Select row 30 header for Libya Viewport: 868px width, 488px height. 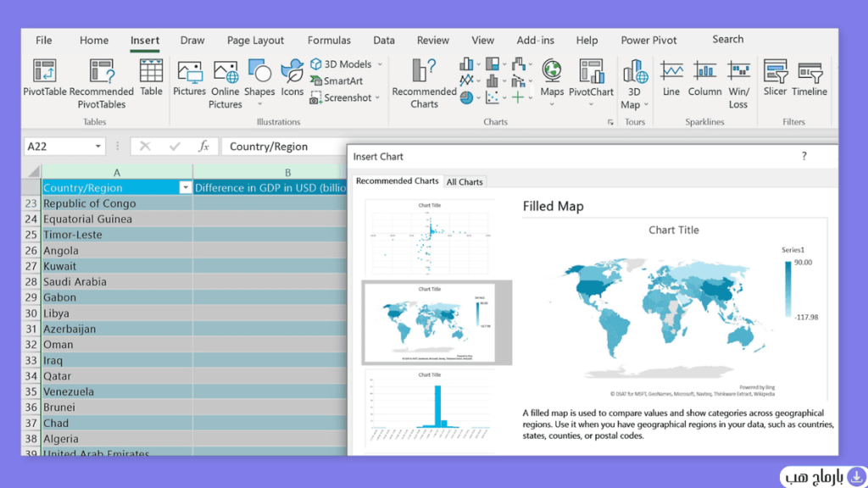click(x=31, y=313)
